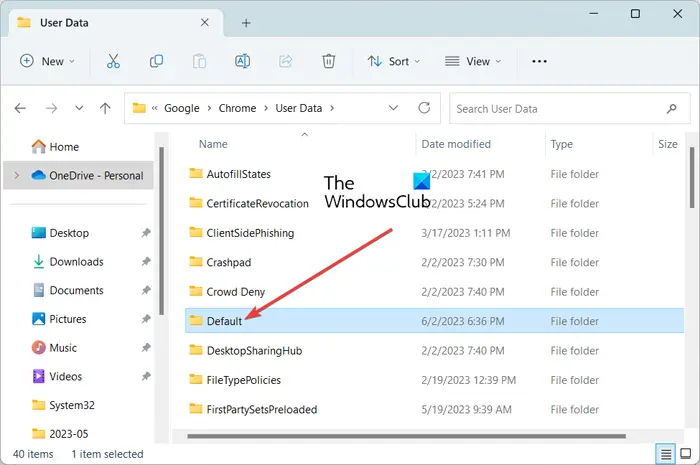Click the file list vertical scrollbar

pyautogui.click(x=691, y=179)
